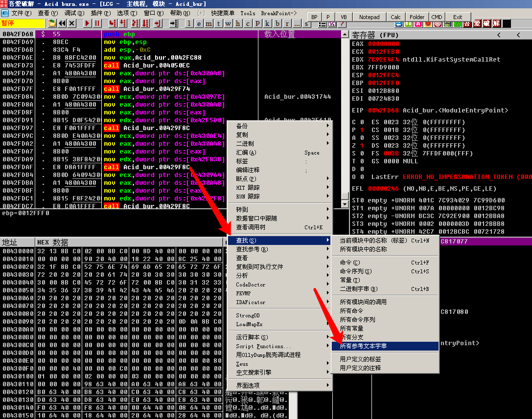Click the pink 'A' toolbar icon
The width and height of the screenshot is (532, 419).
[418, 24]
